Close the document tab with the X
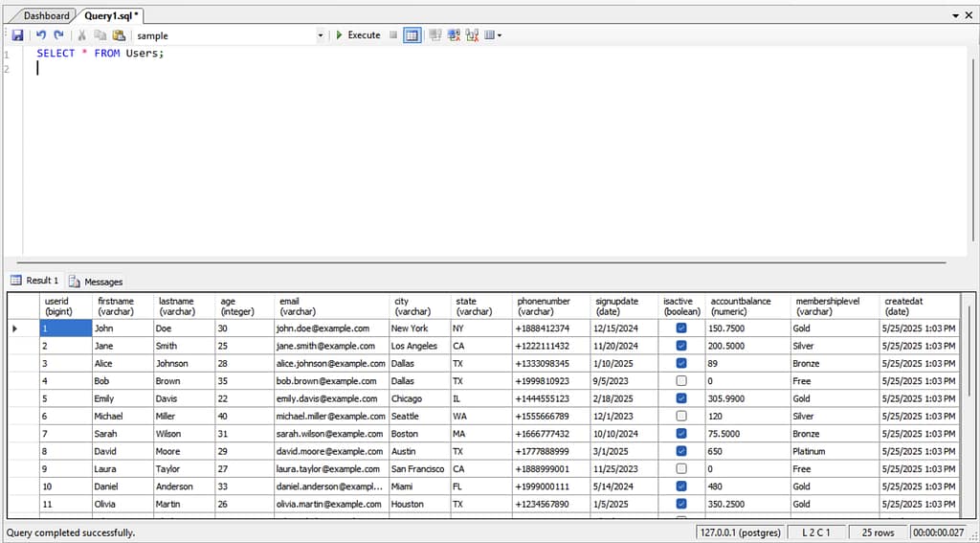 click(x=969, y=15)
